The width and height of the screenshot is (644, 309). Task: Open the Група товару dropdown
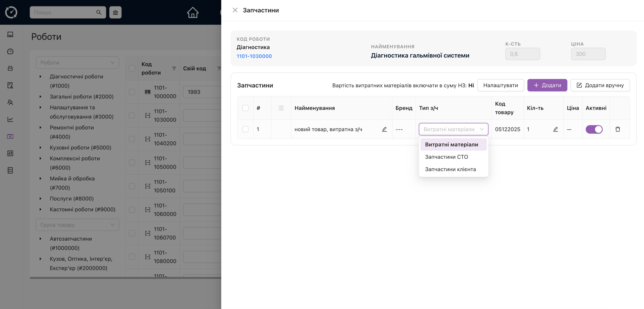click(77, 225)
